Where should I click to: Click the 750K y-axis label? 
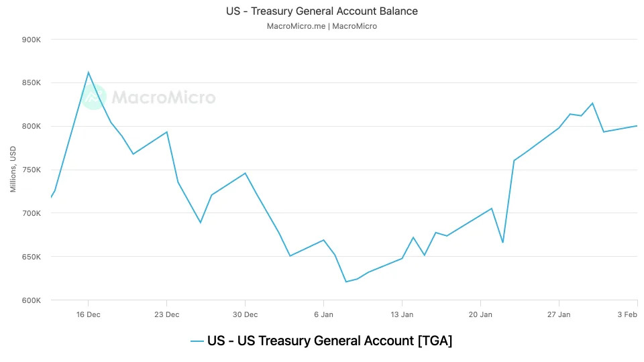pyautogui.click(x=32, y=170)
